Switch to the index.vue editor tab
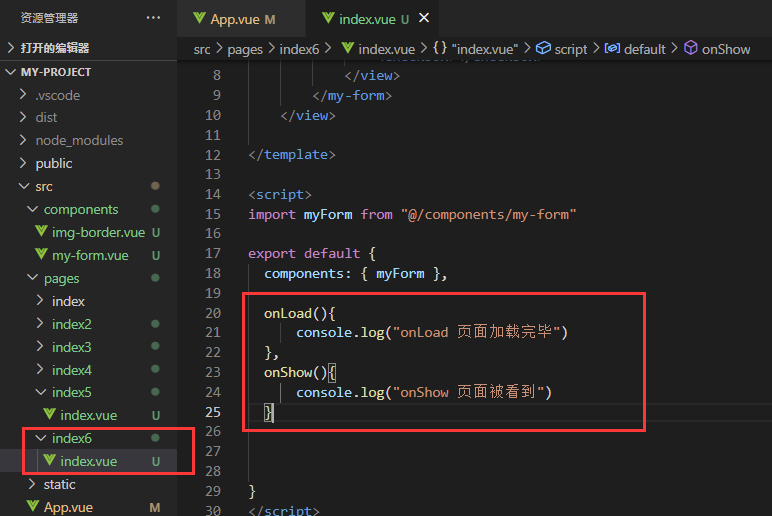Viewport: 772px width, 516px height. coord(372,19)
